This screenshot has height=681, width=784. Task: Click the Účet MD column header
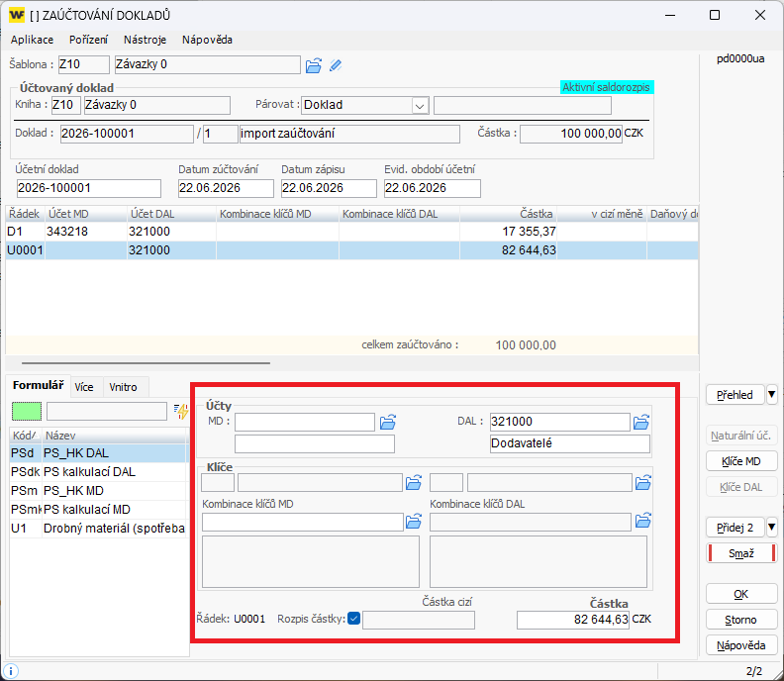pyautogui.click(x=86, y=214)
